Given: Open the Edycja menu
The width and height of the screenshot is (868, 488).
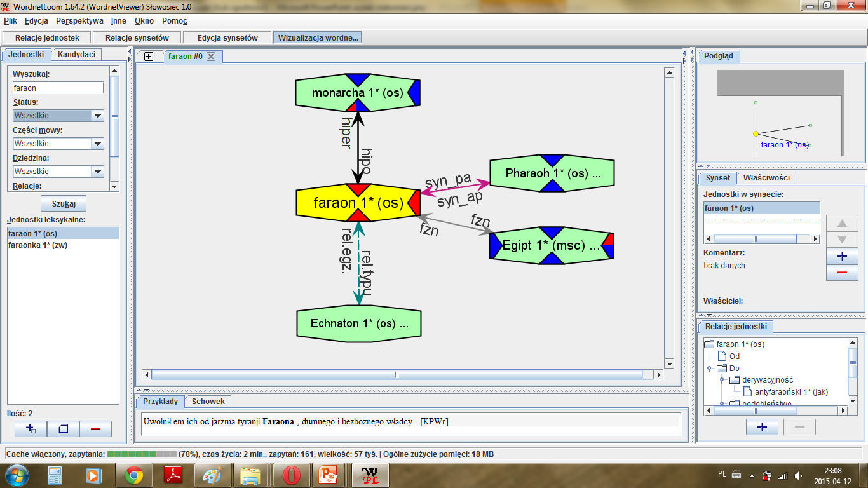Looking at the screenshot, I should point(36,21).
